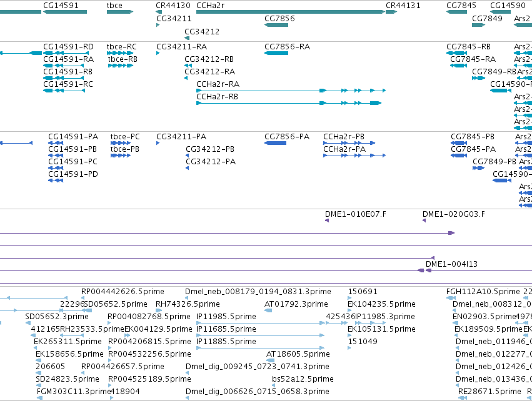532x401 pixels.
Task: Click the CG7845 gene label
Action: (461, 6)
